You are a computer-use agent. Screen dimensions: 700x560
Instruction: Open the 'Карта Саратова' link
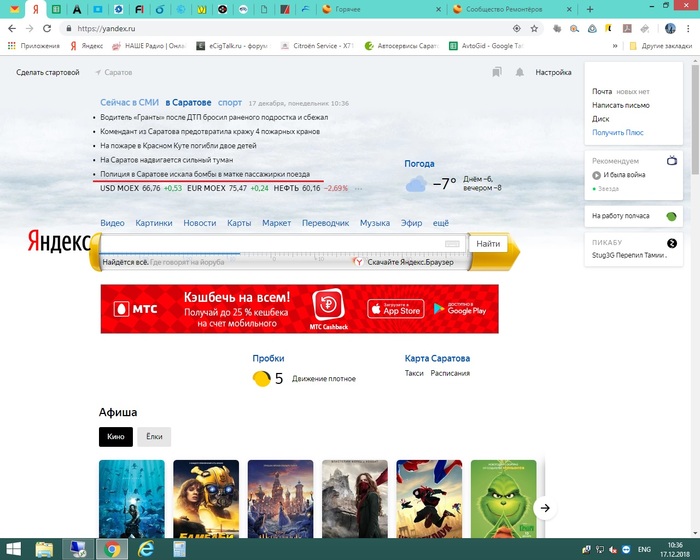437,358
